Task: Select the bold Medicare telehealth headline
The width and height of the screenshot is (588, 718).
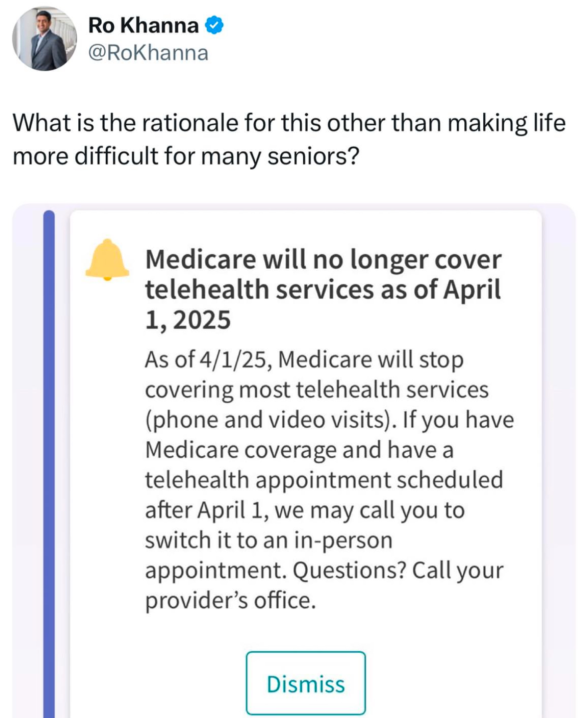Action: 323,275
